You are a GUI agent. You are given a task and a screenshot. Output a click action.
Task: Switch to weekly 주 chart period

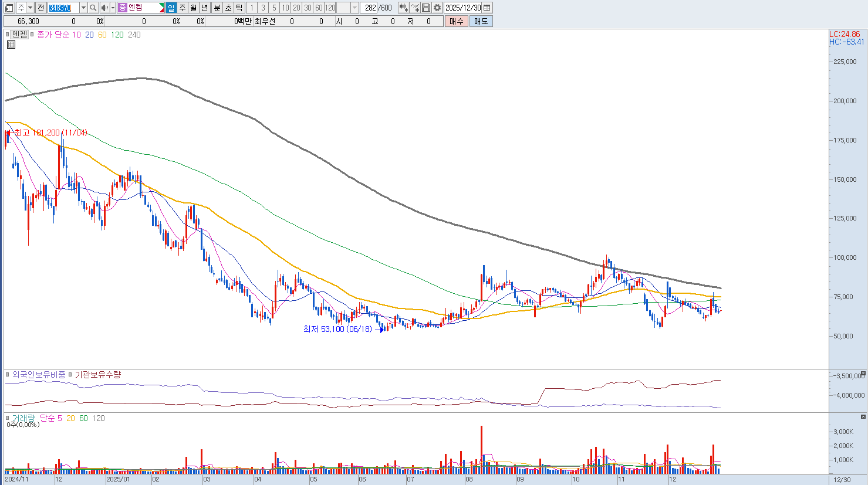coord(183,8)
